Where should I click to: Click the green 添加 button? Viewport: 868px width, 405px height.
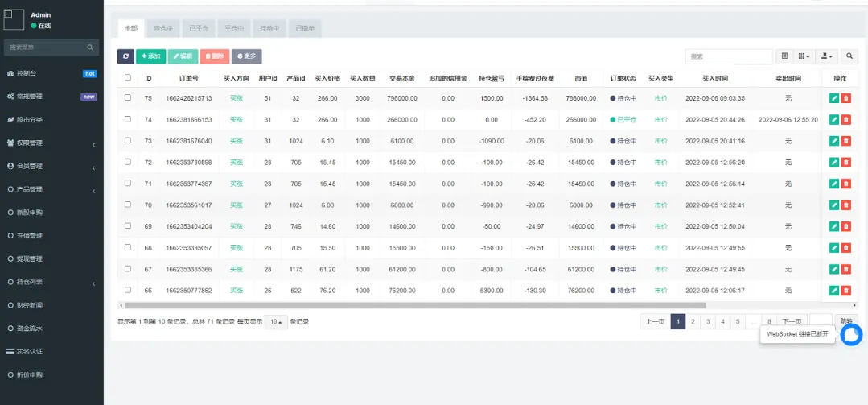click(x=150, y=56)
